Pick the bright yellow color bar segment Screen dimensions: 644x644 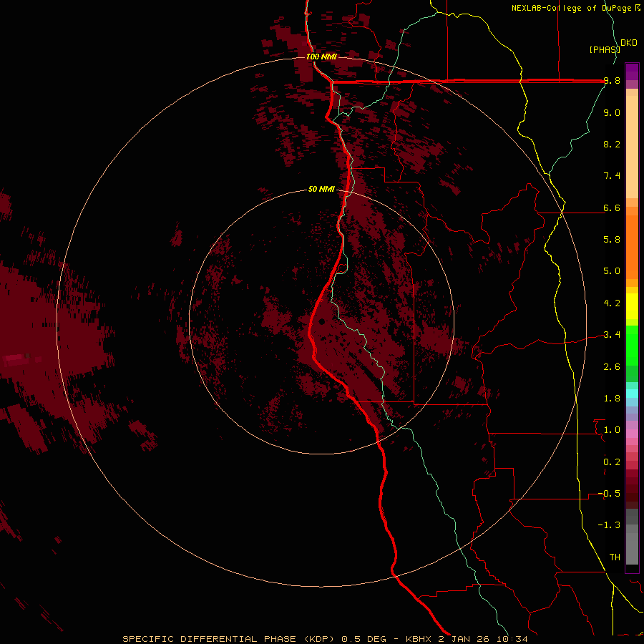632,306
